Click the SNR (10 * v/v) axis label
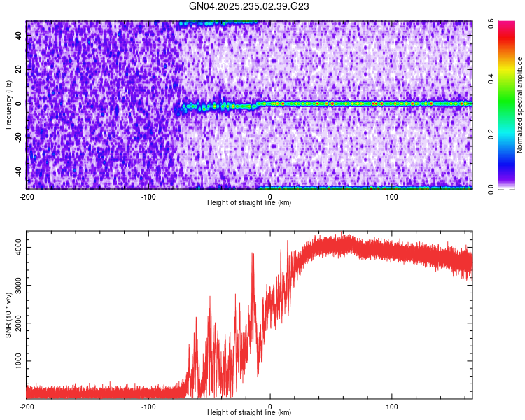This screenshot has height=420, width=525. [9, 314]
